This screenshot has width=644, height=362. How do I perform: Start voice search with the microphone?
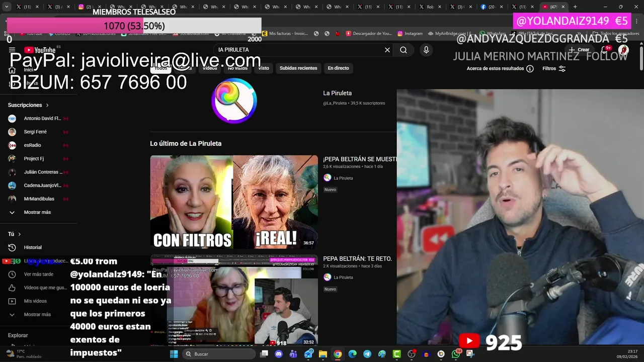click(x=426, y=50)
